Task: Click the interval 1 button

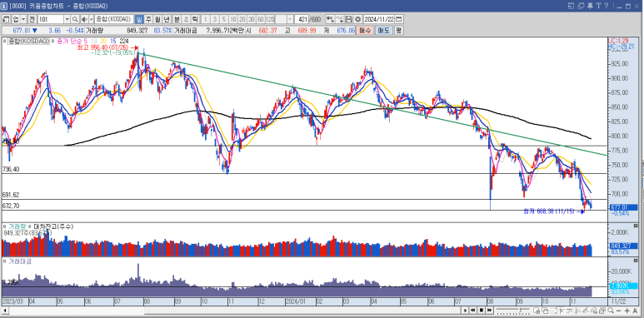Action: coord(206,19)
